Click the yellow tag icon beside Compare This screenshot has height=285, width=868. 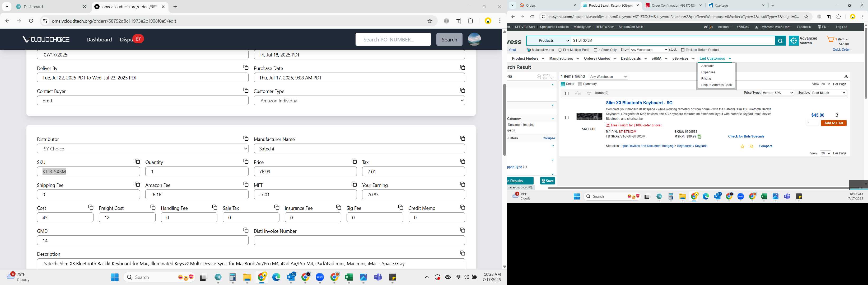(752, 146)
